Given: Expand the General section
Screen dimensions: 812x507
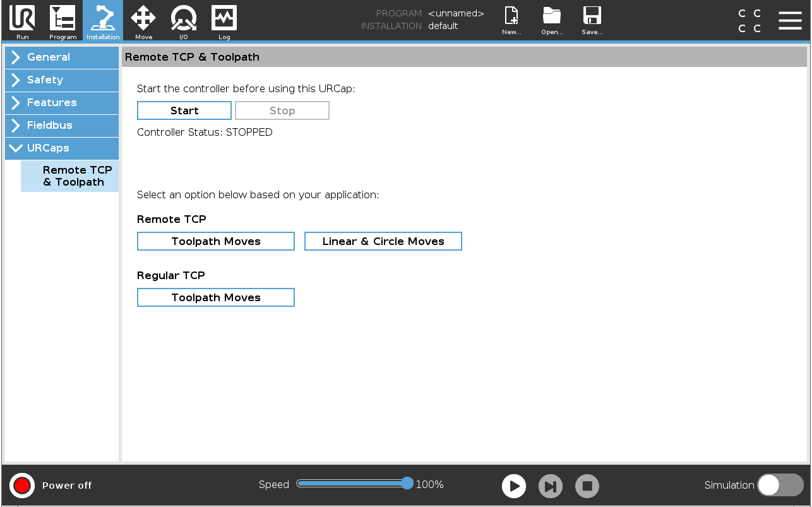Looking at the screenshot, I should click(x=62, y=57).
